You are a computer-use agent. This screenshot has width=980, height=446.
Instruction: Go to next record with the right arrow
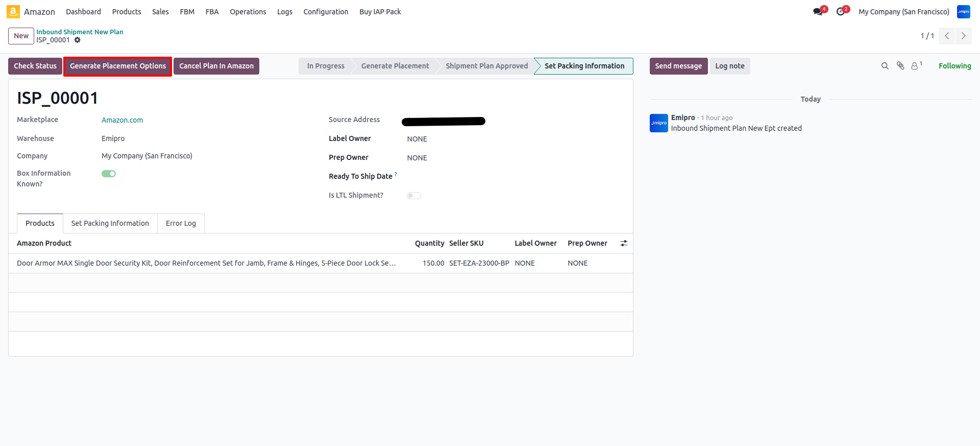click(x=963, y=36)
